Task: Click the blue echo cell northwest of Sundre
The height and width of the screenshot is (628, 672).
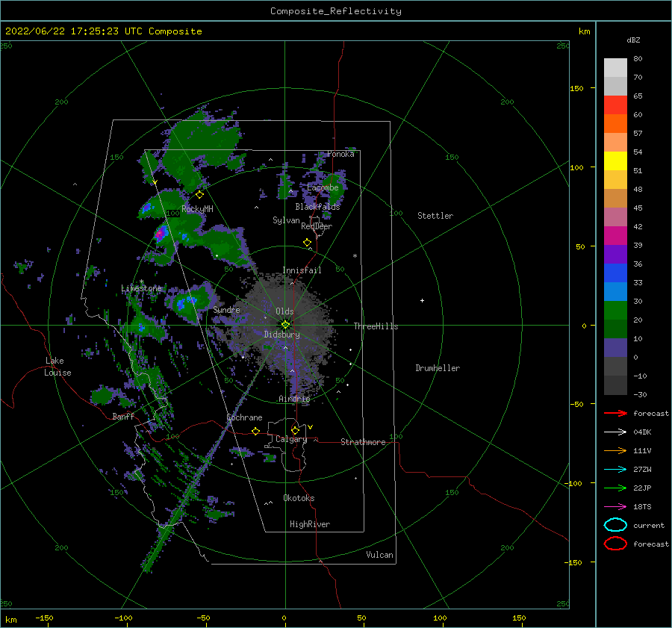Action: pyautogui.click(x=186, y=302)
